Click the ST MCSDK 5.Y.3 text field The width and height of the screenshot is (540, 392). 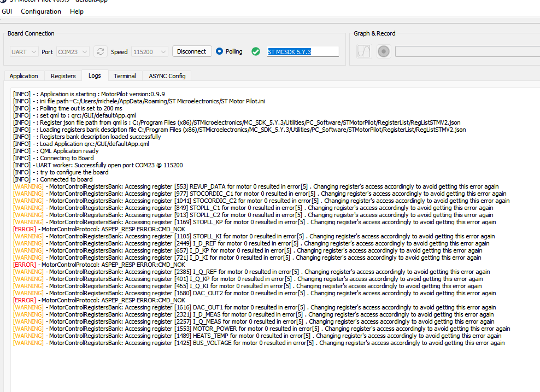(303, 52)
